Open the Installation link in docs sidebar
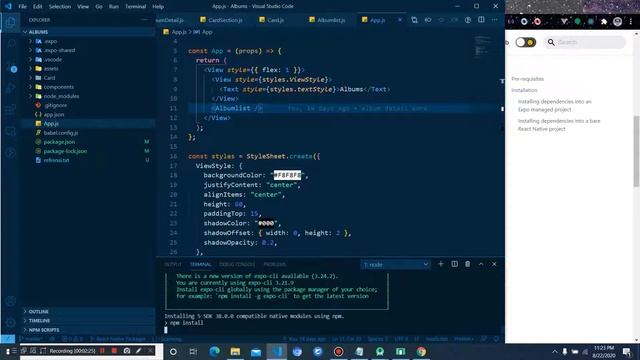Screen dimensions: 640x360 pos(524,90)
